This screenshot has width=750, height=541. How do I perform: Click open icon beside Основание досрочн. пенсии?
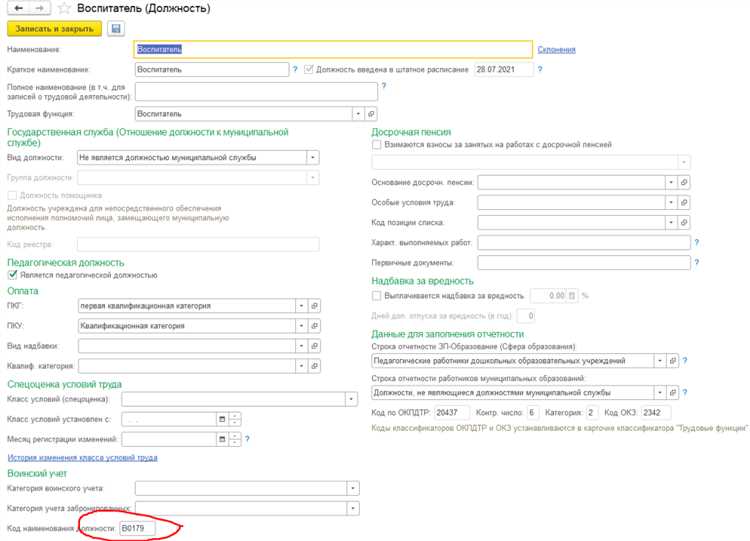(684, 182)
